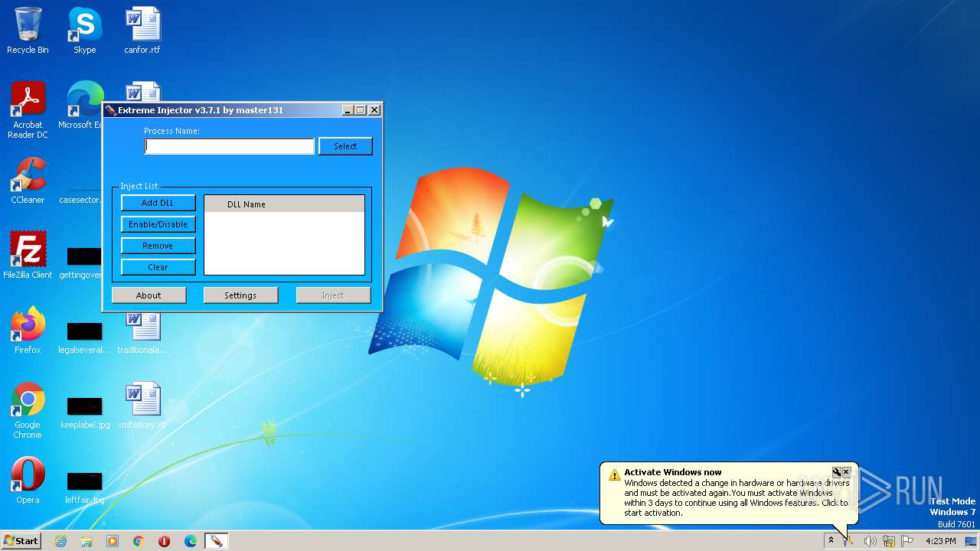Open Google Chrome desktop shortcut
Image resolution: width=980 pixels, height=551 pixels.
pos(28,410)
